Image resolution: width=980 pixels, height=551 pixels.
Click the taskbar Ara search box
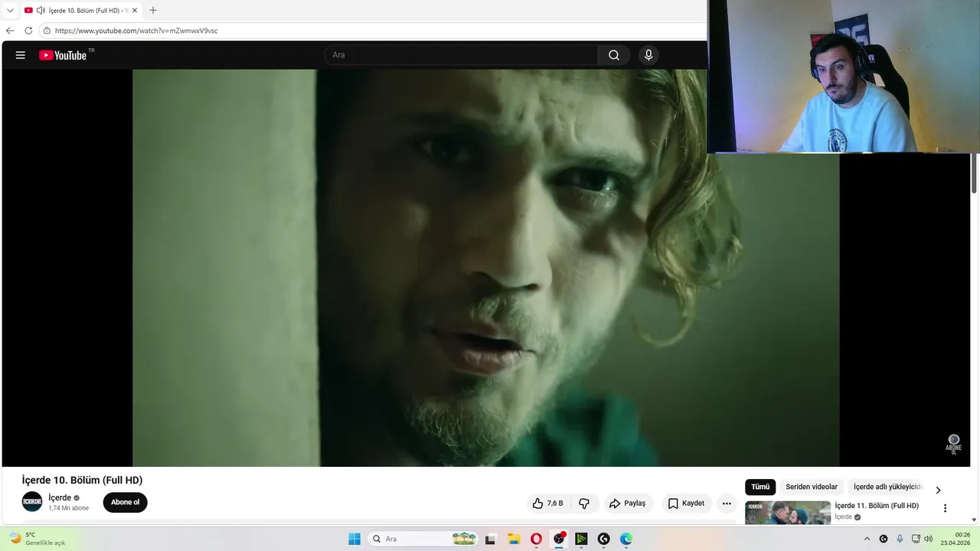[423, 539]
